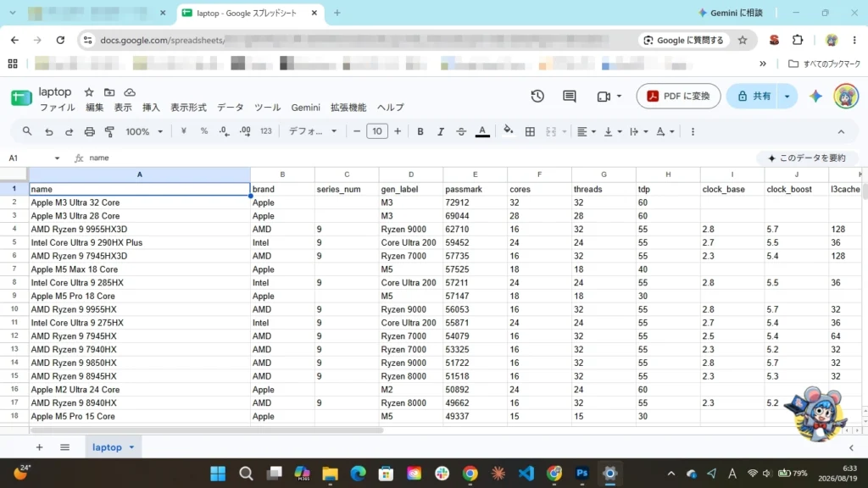Add a new sheet with plus

click(x=39, y=447)
